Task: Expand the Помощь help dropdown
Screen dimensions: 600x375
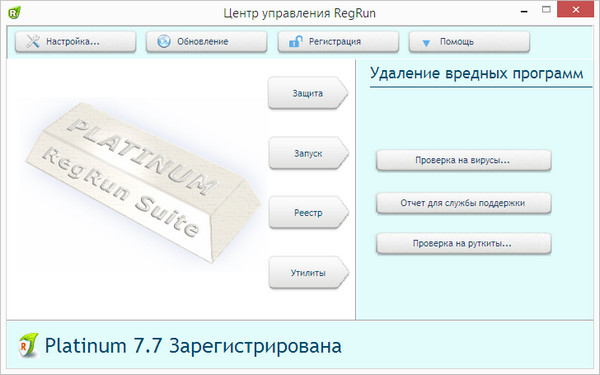Action: click(469, 41)
